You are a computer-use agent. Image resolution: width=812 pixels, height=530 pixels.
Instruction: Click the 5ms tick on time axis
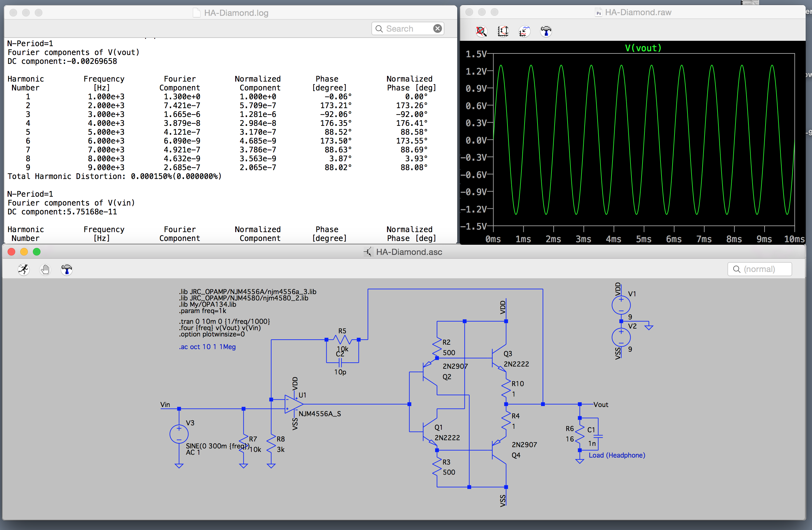coord(643,239)
